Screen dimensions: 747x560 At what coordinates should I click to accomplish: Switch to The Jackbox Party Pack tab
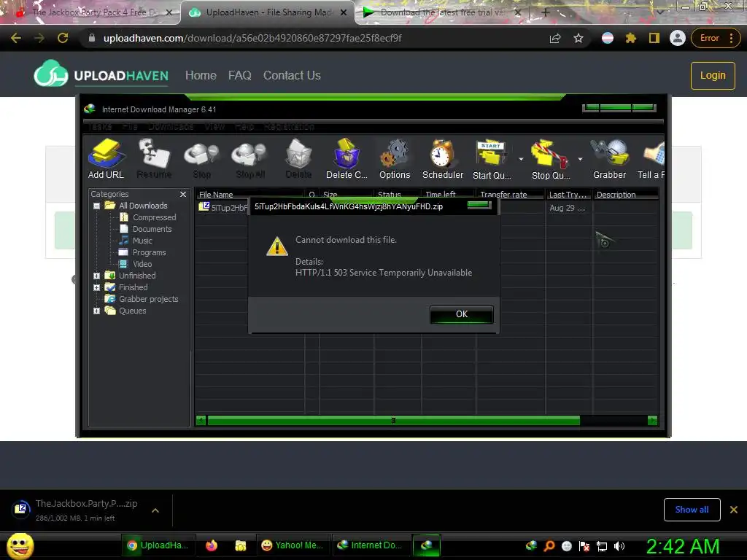pos(90,12)
